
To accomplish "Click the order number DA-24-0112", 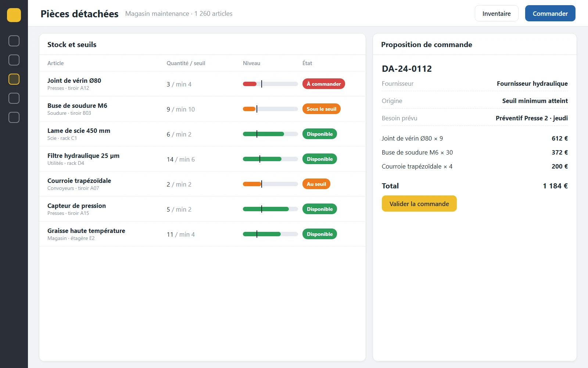I will coord(407,69).
